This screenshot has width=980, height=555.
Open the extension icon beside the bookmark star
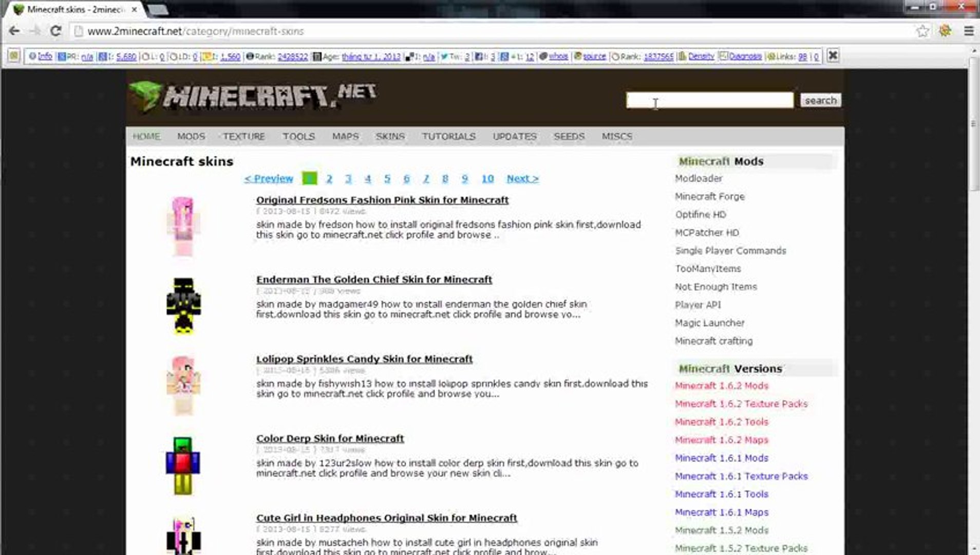pos(945,31)
